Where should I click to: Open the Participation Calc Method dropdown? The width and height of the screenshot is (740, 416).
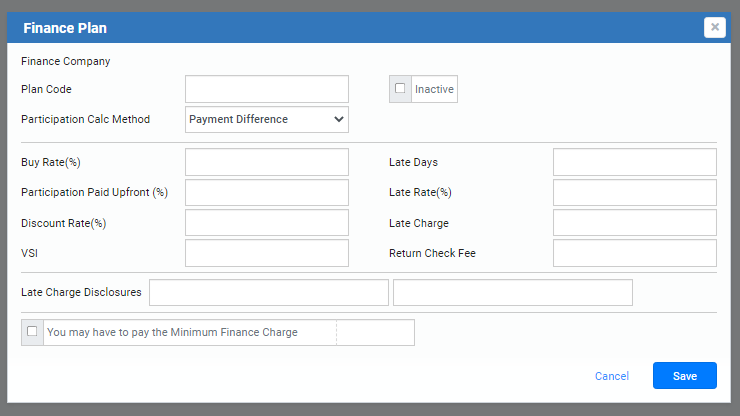tap(267, 119)
